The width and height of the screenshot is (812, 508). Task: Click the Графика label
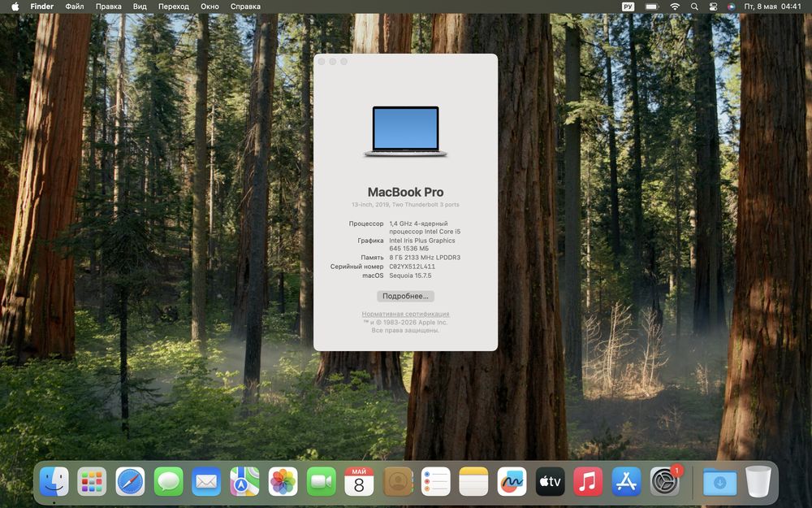click(370, 241)
